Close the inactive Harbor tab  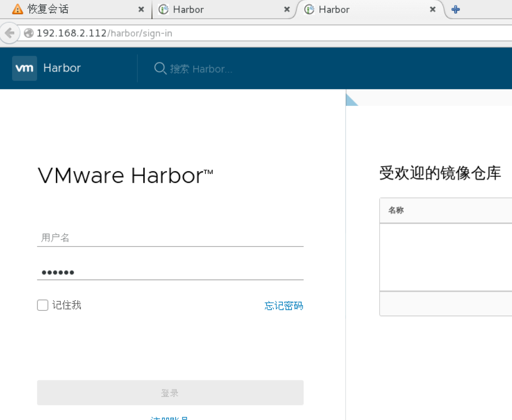click(287, 9)
